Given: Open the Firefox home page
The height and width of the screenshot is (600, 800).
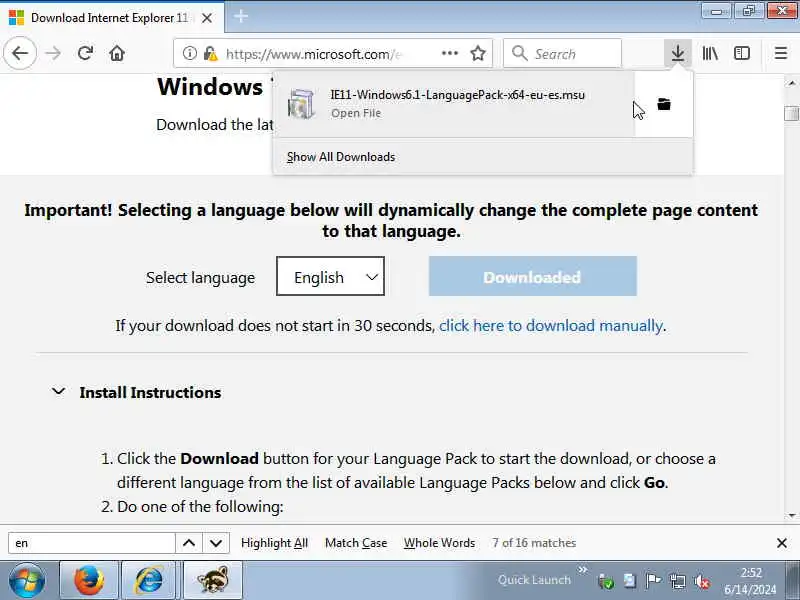Looking at the screenshot, I should click(x=117, y=53).
